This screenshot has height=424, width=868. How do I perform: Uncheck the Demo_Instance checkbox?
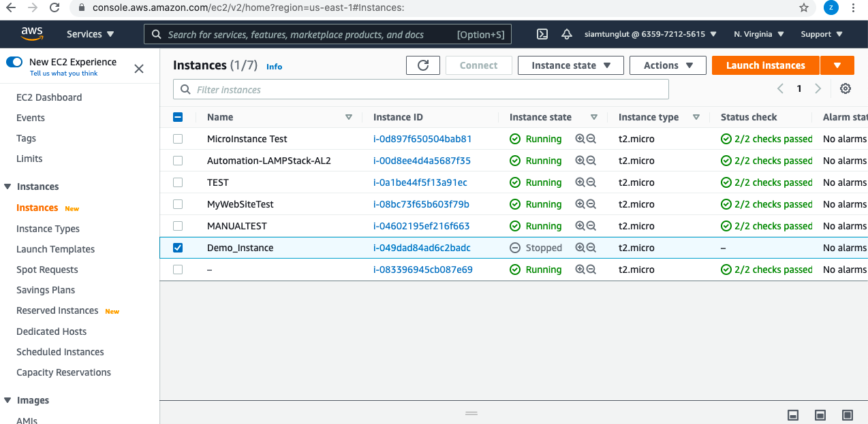point(178,248)
